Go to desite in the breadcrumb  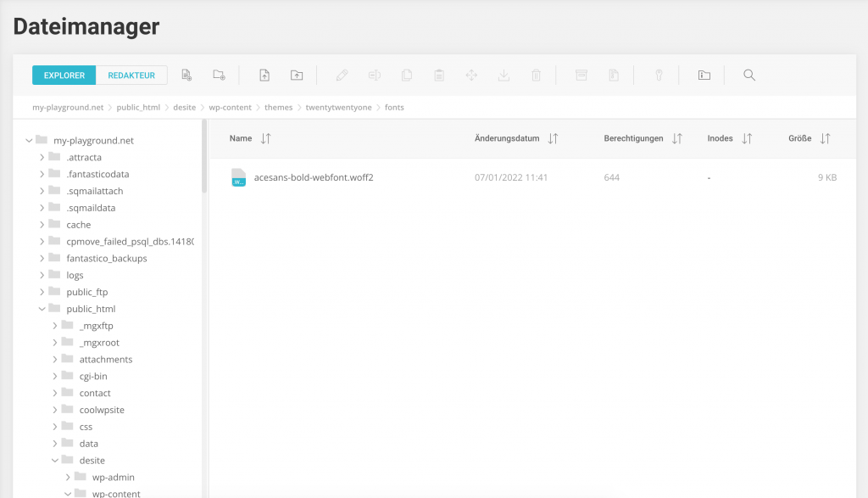[x=184, y=108]
